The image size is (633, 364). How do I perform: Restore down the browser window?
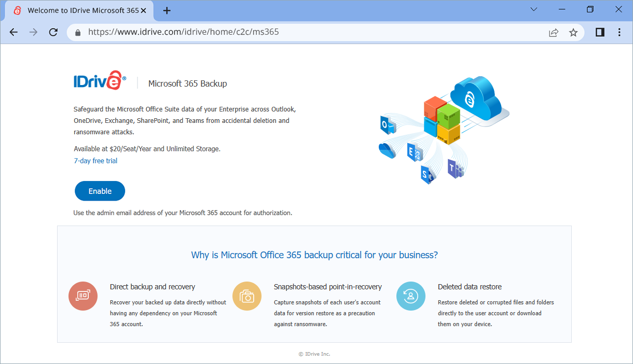[590, 9]
